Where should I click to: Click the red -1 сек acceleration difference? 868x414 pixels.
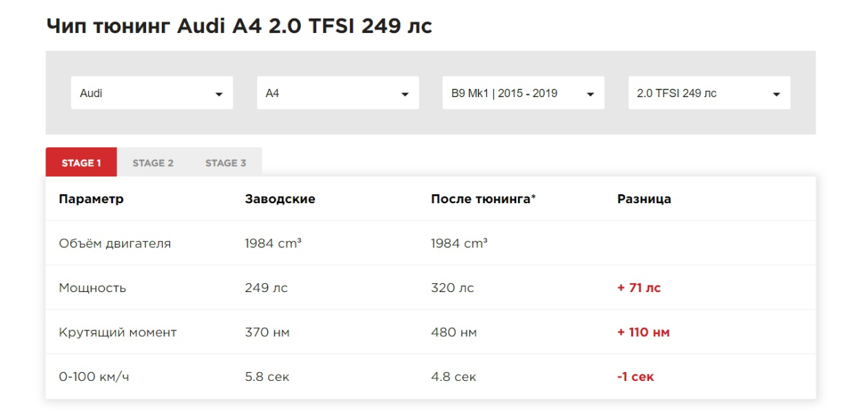(x=635, y=377)
